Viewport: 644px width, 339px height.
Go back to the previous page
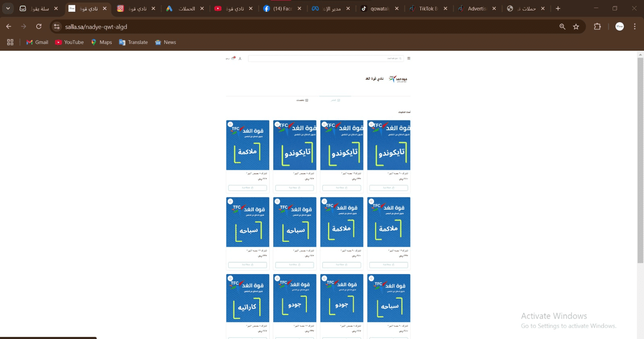9,26
